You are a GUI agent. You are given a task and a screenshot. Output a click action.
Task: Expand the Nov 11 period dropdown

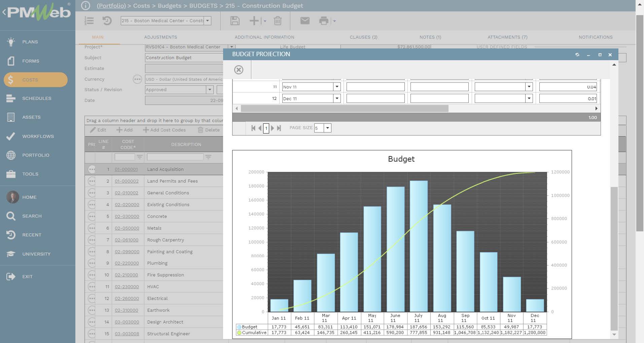(x=336, y=87)
